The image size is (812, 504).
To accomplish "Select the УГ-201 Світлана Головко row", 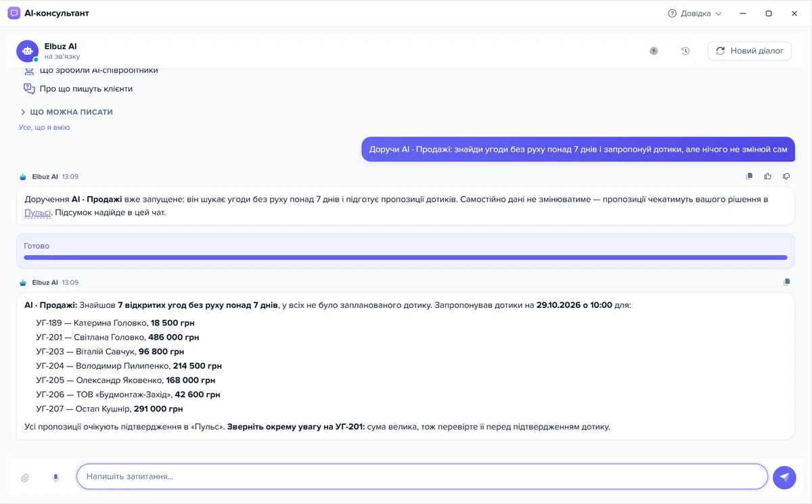I will pos(118,337).
